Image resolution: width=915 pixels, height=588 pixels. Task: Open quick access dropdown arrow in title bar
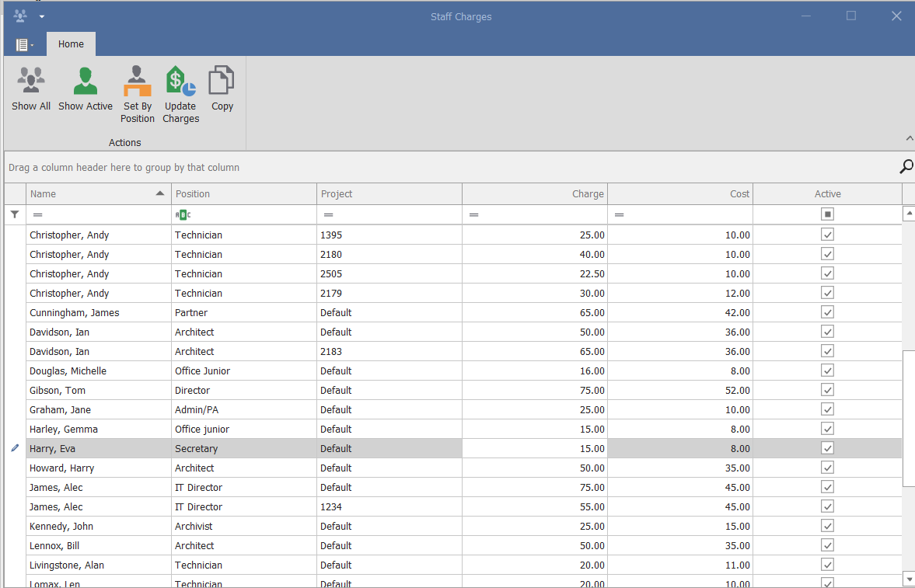click(42, 16)
